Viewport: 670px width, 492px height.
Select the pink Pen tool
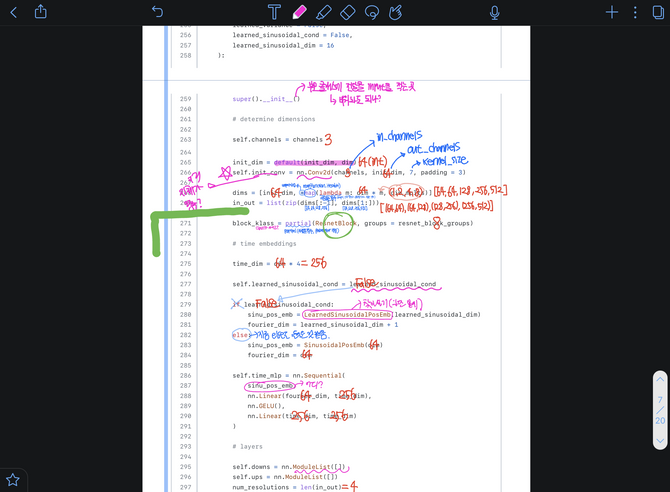(x=299, y=12)
